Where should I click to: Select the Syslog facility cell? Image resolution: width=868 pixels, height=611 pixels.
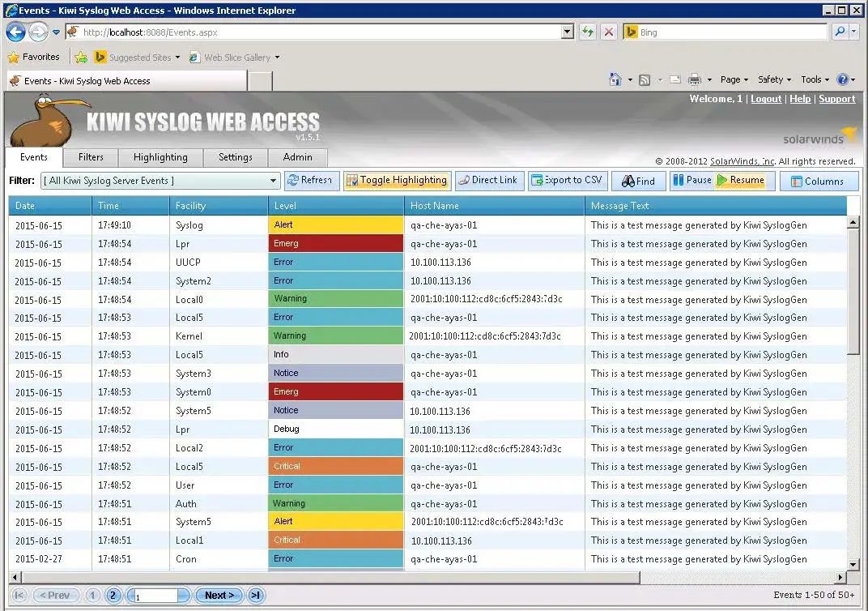(219, 225)
